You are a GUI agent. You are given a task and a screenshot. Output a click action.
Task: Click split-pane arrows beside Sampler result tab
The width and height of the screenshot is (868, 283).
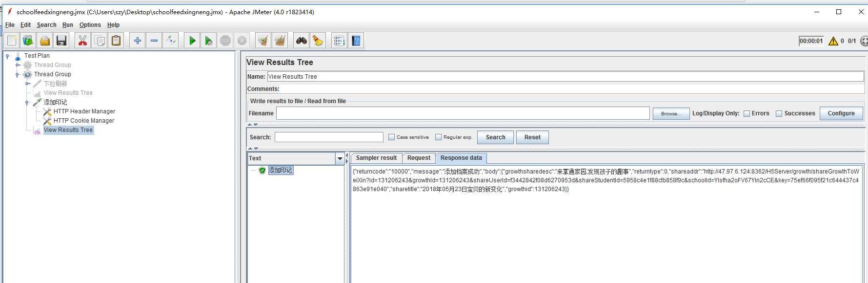point(347,158)
